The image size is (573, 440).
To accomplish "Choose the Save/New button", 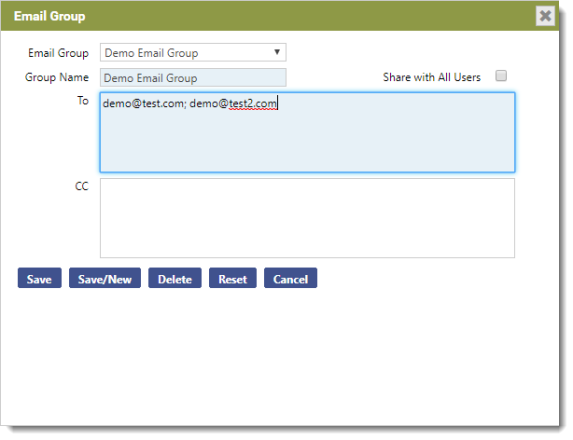I will tap(105, 279).
